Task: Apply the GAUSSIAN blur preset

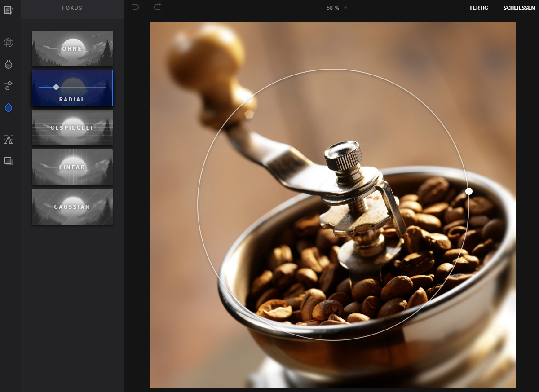Action: 72,207
